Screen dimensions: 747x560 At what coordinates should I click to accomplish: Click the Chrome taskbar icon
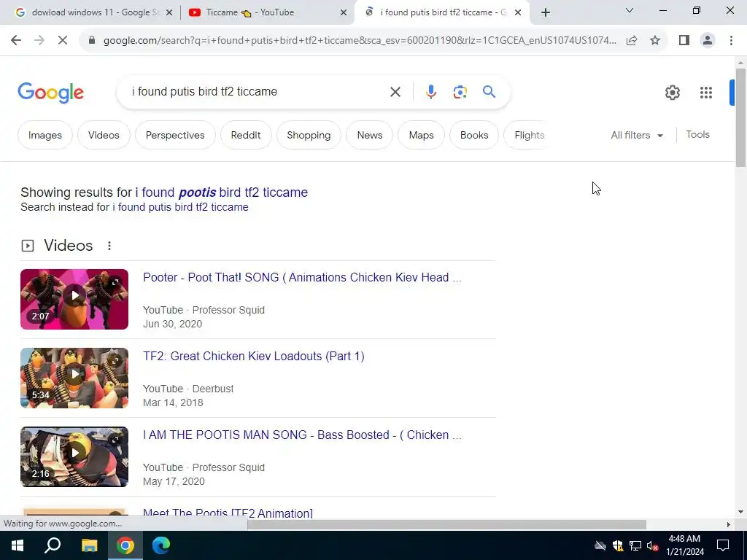tap(125, 545)
